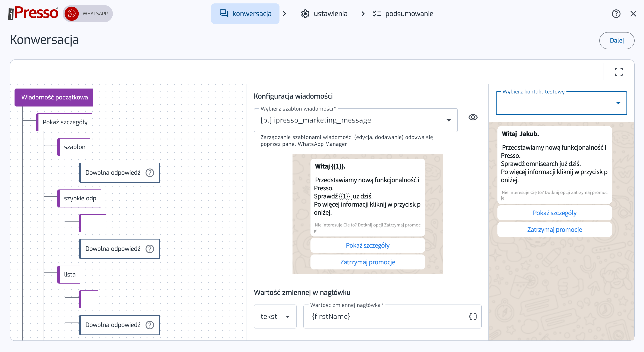Select the lista node in tree
This screenshot has width=644, height=352.
click(69, 274)
